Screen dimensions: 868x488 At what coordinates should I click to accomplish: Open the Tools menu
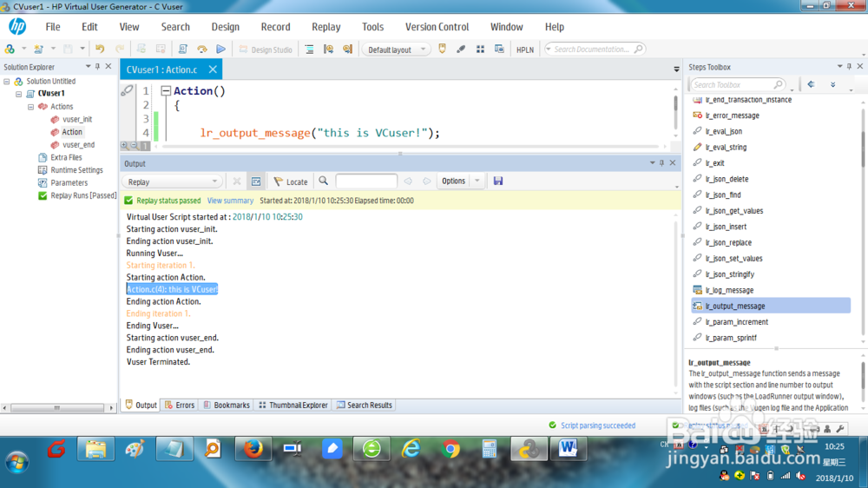[x=372, y=27]
